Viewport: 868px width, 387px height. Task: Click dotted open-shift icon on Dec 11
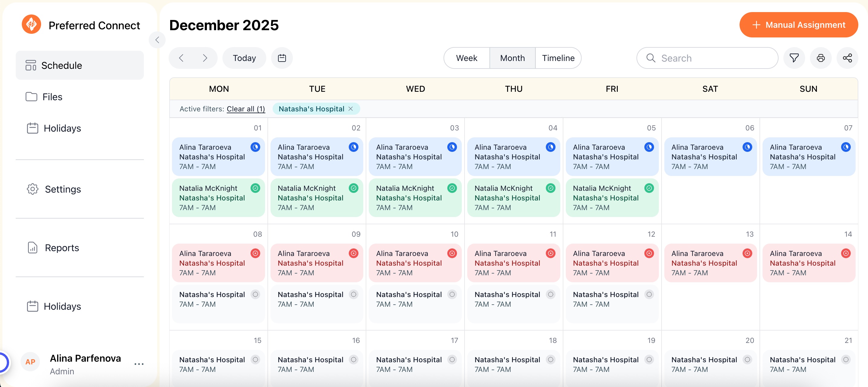pyautogui.click(x=551, y=294)
